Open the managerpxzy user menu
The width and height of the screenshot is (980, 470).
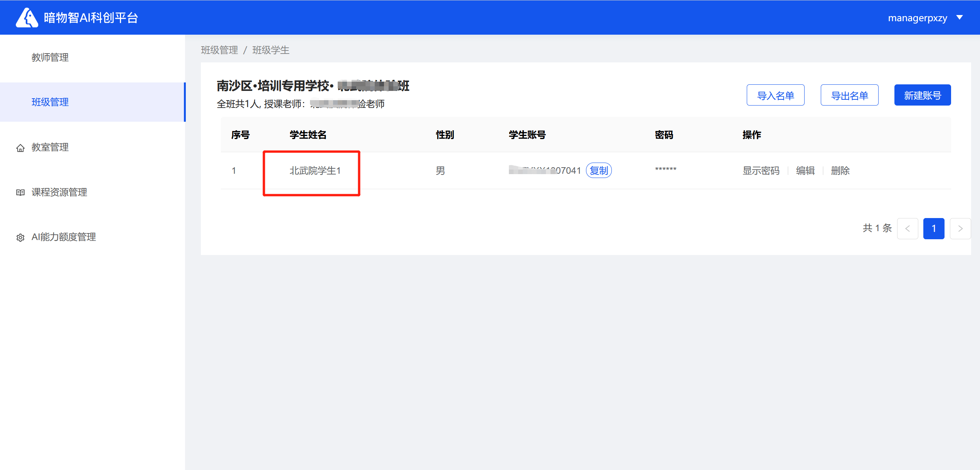point(917,18)
